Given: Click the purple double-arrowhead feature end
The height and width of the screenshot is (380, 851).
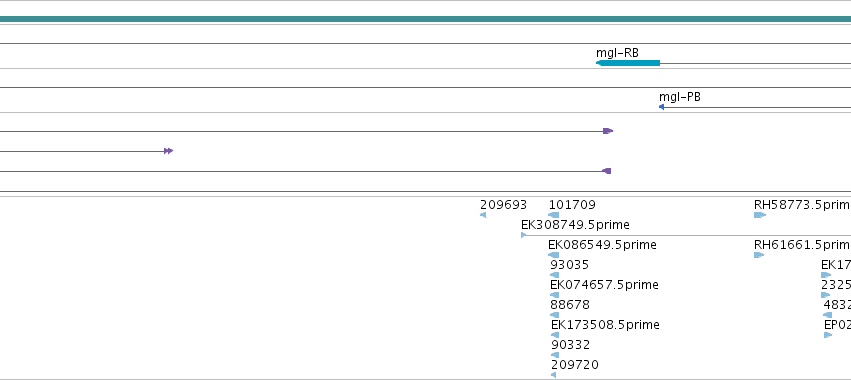Looking at the screenshot, I should [x=168, y=151].
